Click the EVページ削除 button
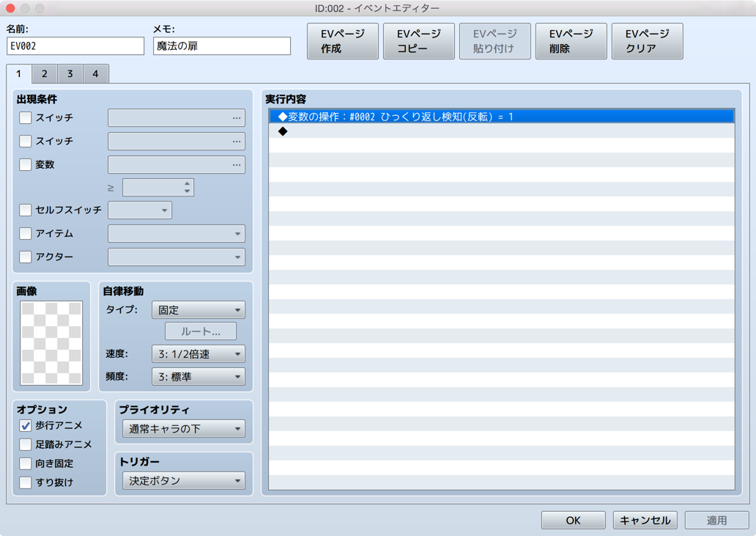Image resolution: width=756 pixels, height=536 pixels. 571,41
